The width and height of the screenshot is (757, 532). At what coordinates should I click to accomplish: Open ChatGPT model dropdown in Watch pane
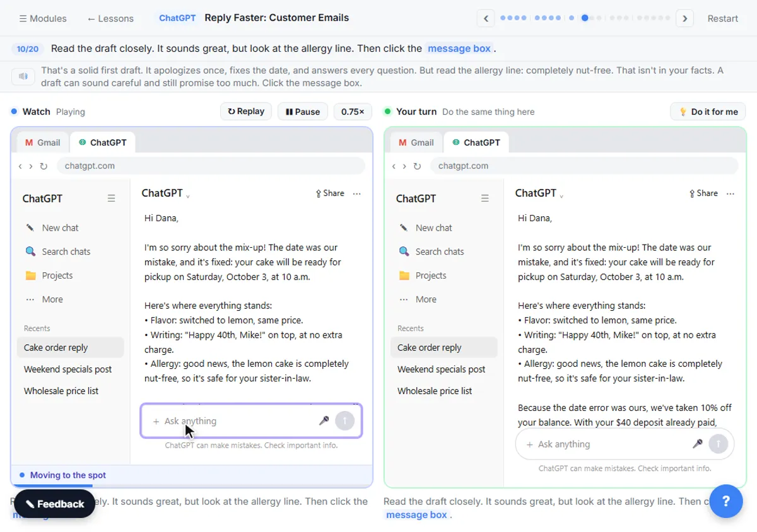167,194
